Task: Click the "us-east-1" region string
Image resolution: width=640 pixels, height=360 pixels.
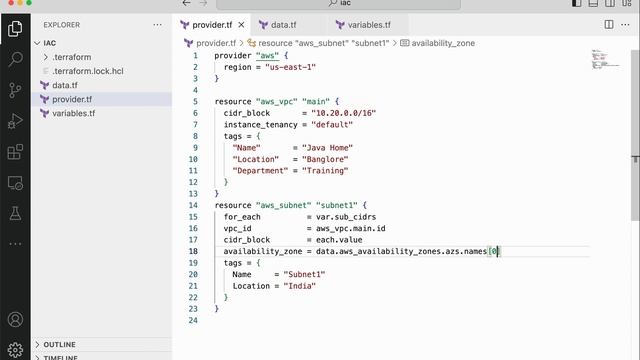Action: click(290, 67)
